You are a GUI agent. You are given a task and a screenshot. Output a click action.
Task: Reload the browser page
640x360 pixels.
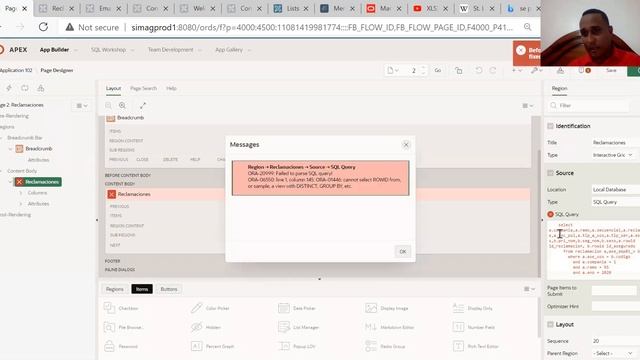coord(43,27)
